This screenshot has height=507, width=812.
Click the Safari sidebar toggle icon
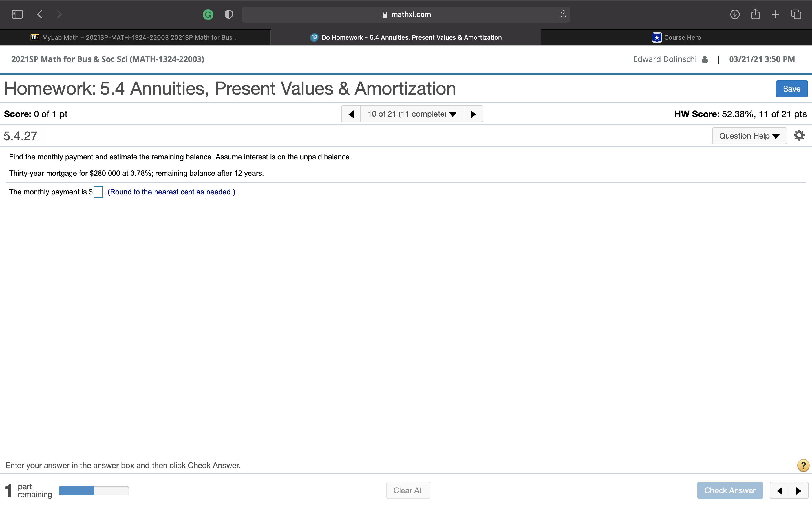17,14
